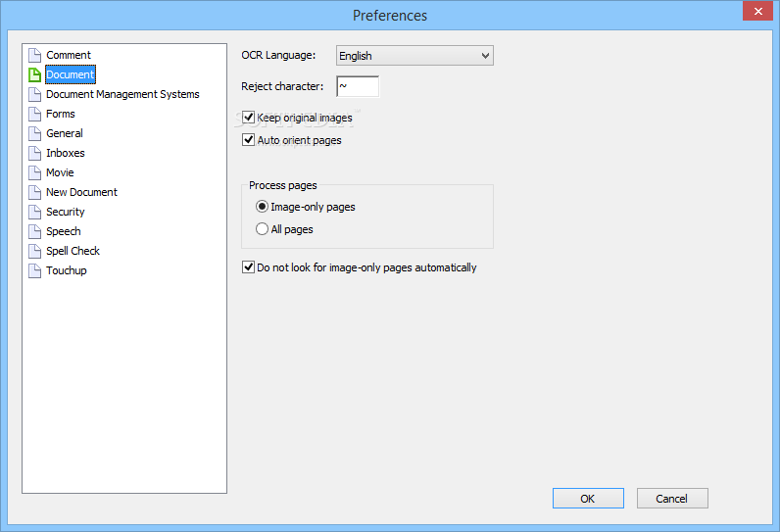The height and width of the screenshot is (532, 780).
Task: Click the page icon beside Speech
Action: 34,231
